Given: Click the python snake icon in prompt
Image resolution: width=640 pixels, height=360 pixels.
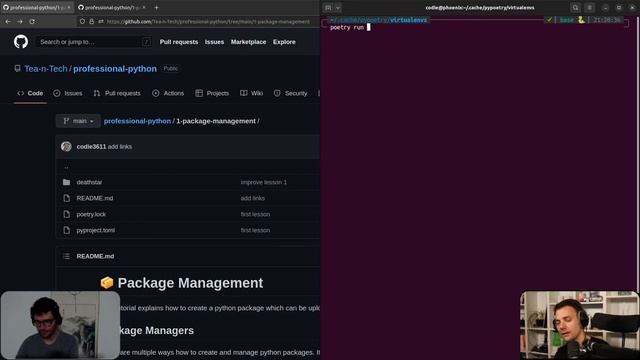Looking at the screenshot, I should click(x=581, y=20).
